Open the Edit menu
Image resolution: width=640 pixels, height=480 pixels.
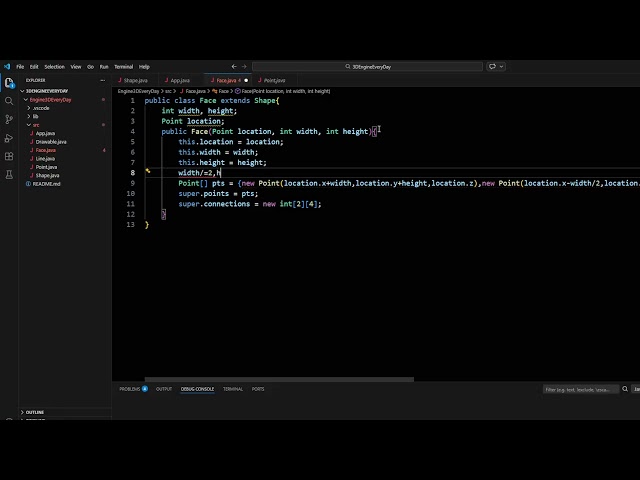[x=34, y=67]
